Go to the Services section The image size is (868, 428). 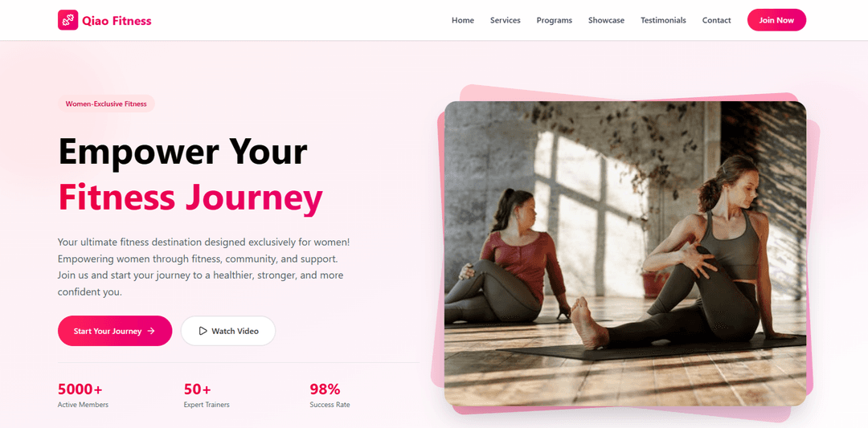pos(505,20)
